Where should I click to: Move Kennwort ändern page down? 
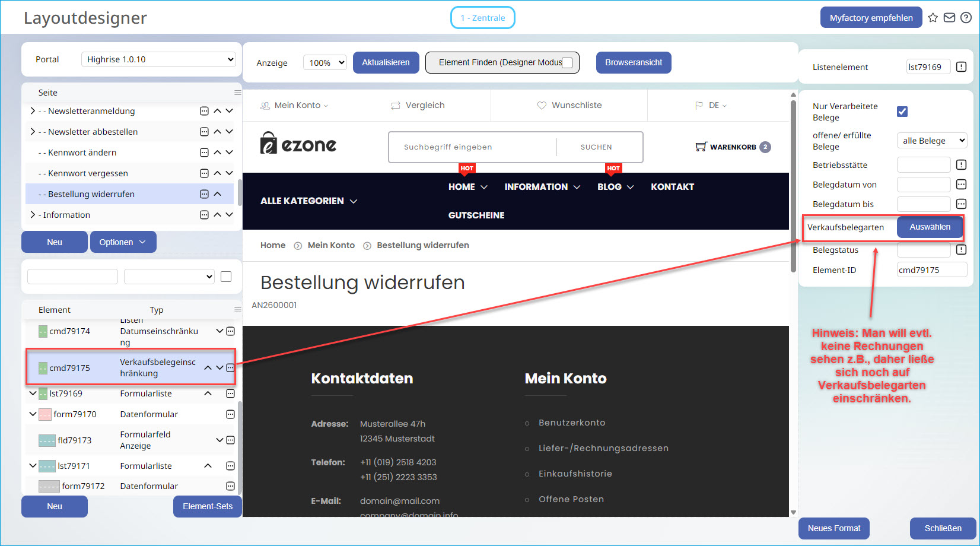point(230,153)
